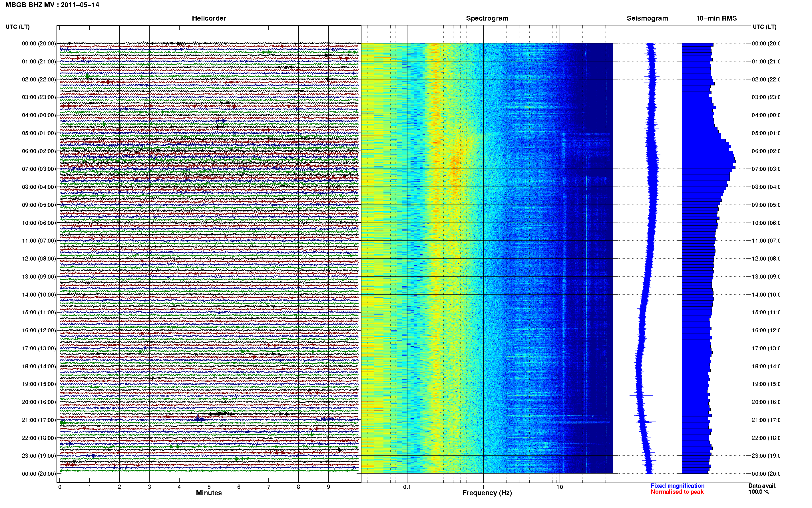This screenshot has width=812, height=508.
Task: Click '12:00 (08:00)' on the left time axis
Action: (39, 259)
